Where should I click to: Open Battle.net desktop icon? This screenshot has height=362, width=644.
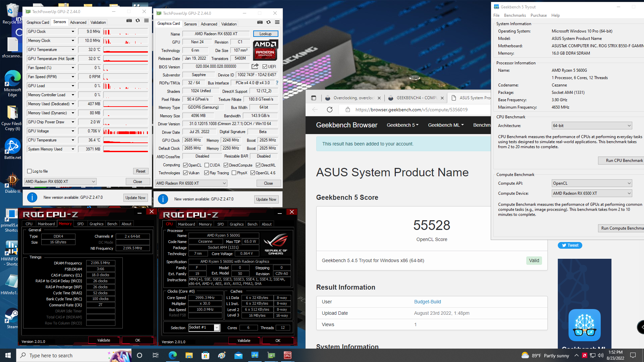pos(12,149)
